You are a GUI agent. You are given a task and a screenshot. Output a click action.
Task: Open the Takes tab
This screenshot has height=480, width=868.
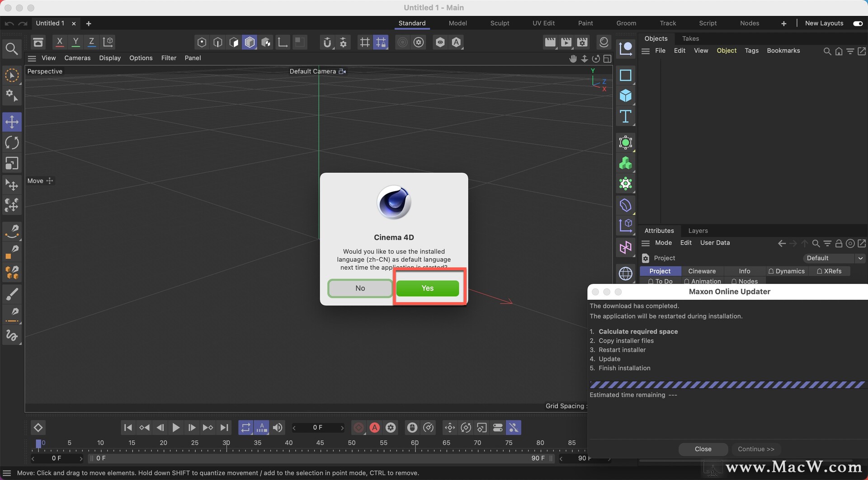[x=690, y=38]
